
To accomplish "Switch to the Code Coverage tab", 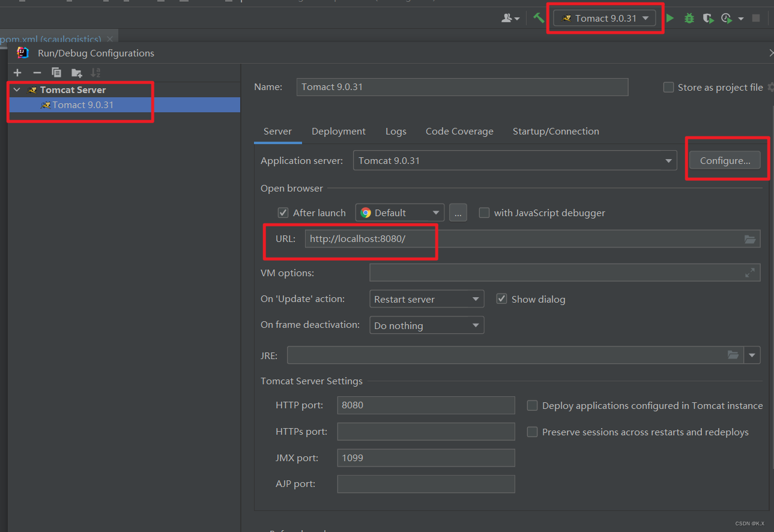I will point(459,131).
